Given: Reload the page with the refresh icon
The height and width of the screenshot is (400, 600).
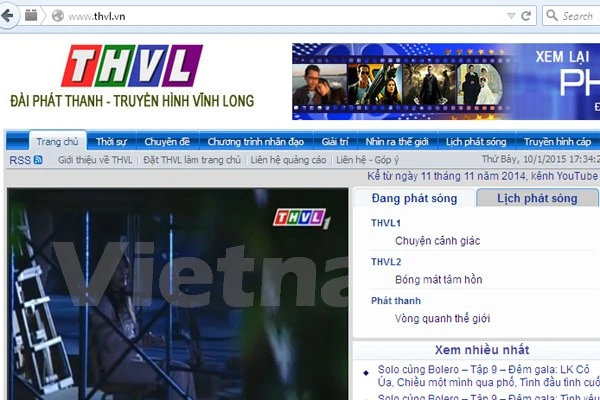Looking at the screenshot, I should click(527, 16).
